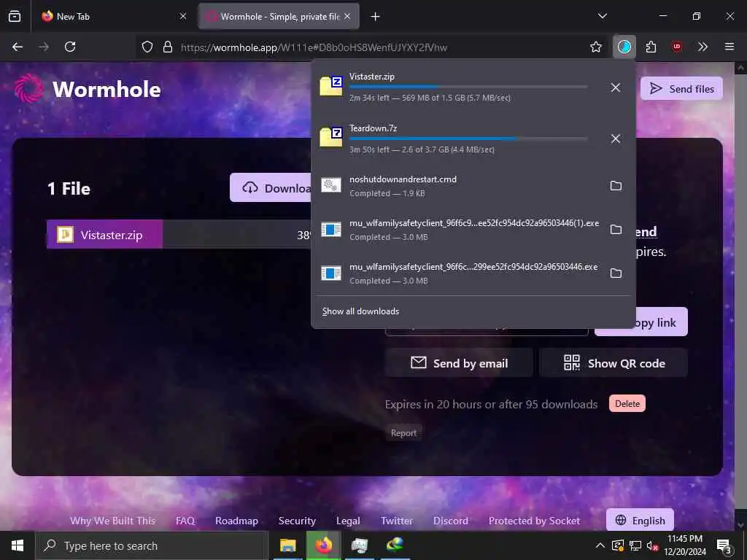Viewport: 747px width, 560px height.
Task: Report this file
Action: [x=403, y=433]
